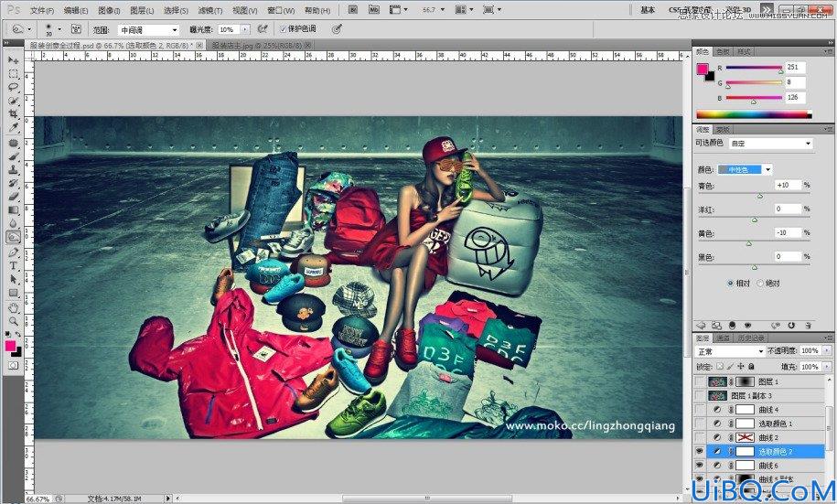Select the Quick Selection tool
Image resolution: width=837 pixels, height=504 pixels.
click(14, 101)
